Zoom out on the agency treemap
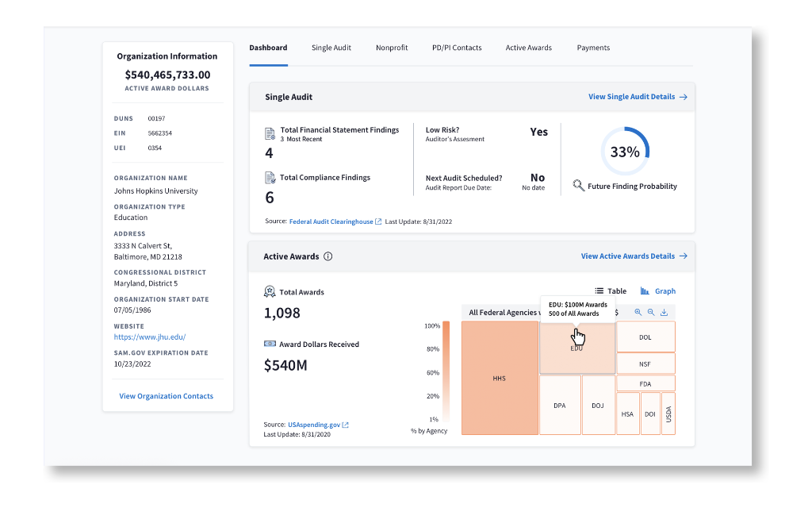The width and height of the screenshot is (812, 508). (651, 312)
